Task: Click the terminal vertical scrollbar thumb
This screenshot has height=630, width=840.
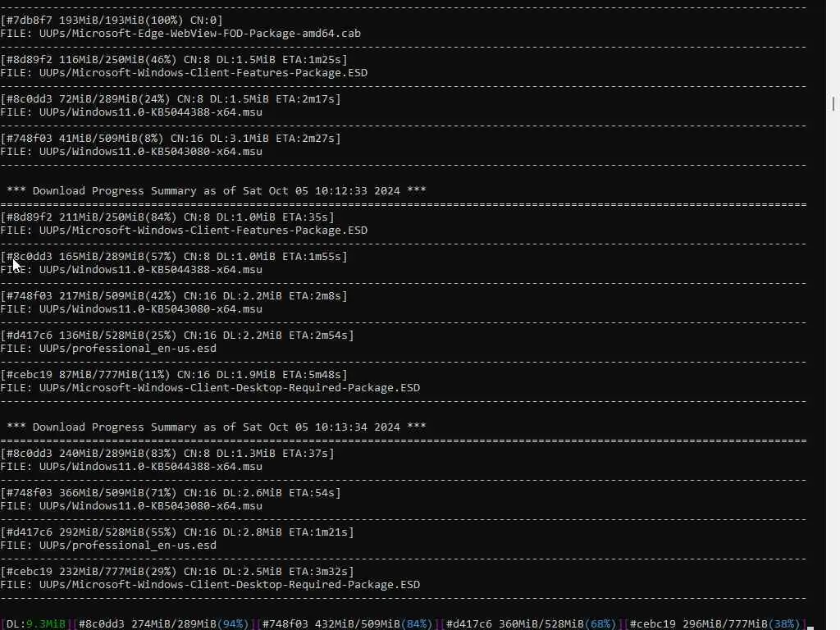Action: [x=833, y=103]
